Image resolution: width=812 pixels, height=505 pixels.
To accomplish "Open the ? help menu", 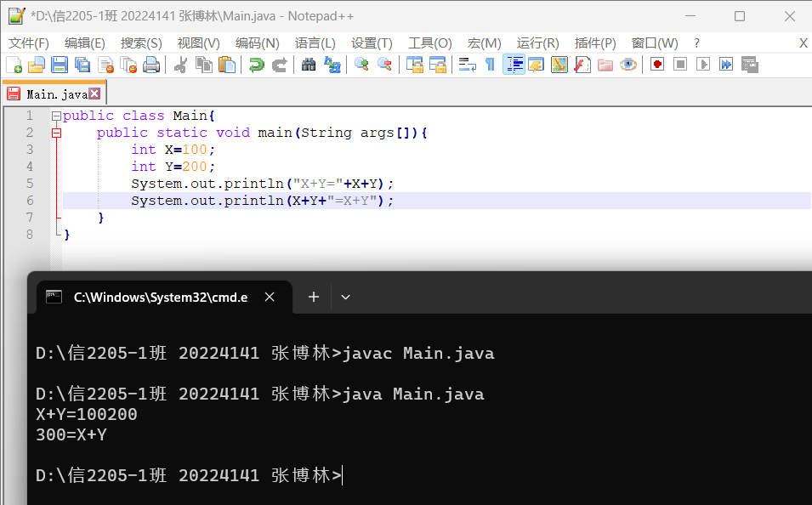I will 696,43.
